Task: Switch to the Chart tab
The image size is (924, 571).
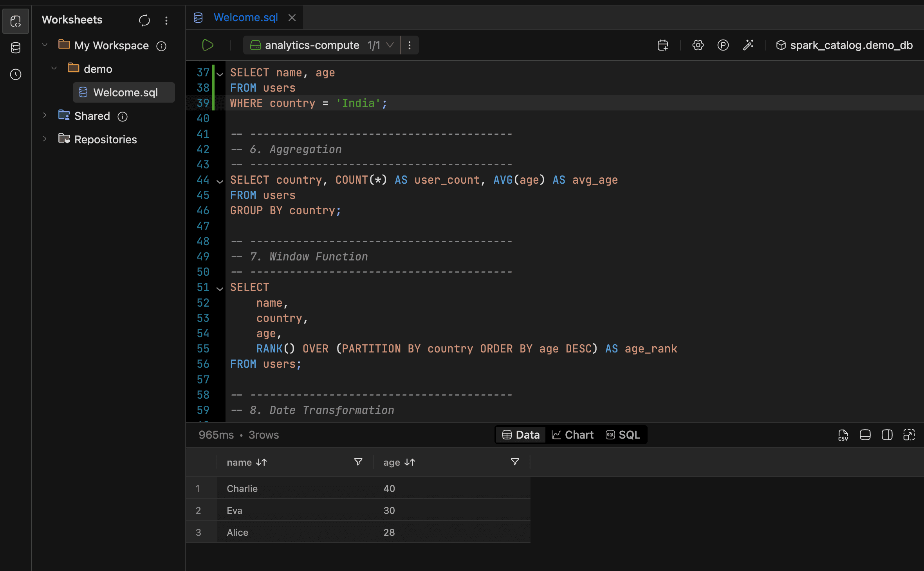Action: [x=572, y=435]
